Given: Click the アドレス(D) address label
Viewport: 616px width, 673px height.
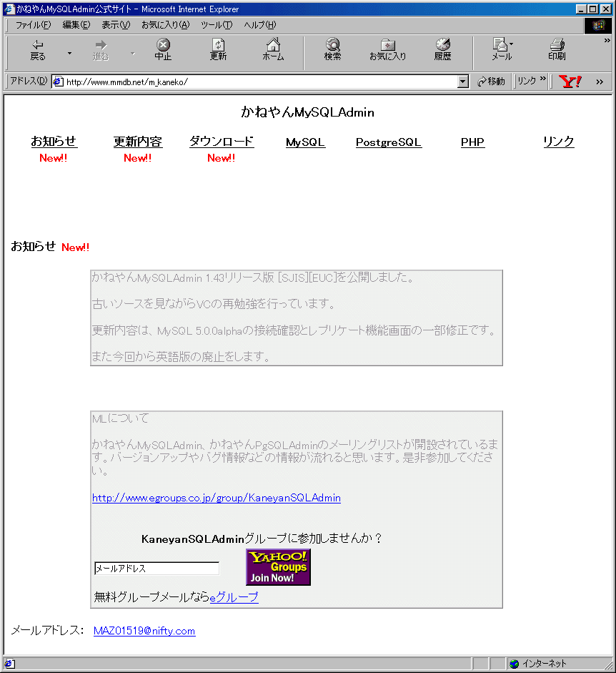Looking at the screenshot, I should [29, 81].
